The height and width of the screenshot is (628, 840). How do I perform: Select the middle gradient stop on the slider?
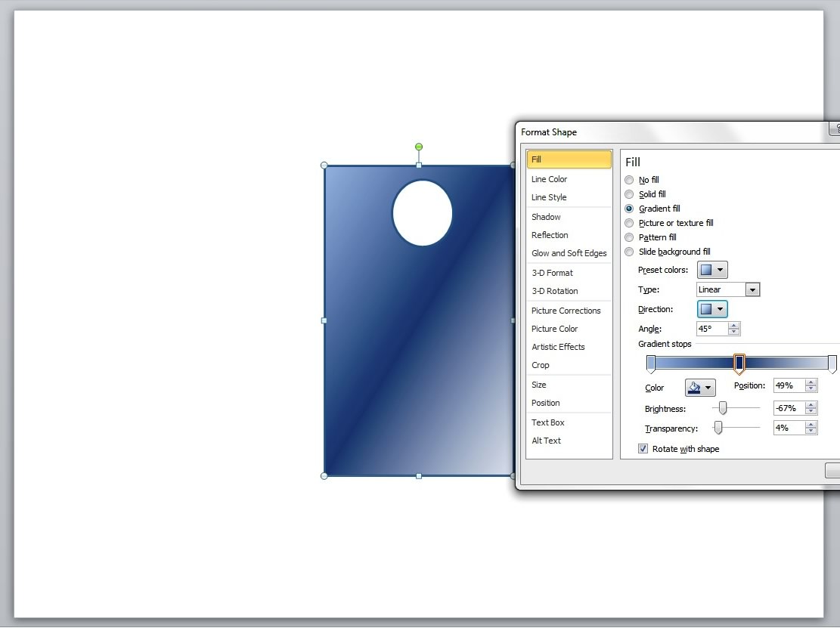click(x=739, y=363)
